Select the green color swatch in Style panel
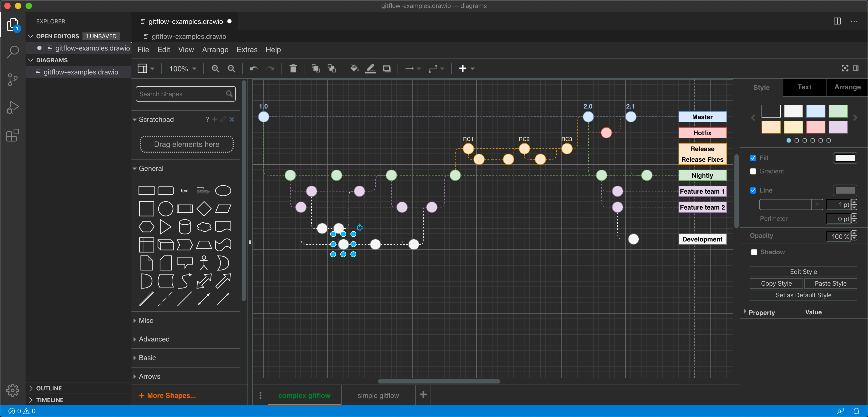Viewport: 868px width, 417px height. click(838, 111)
